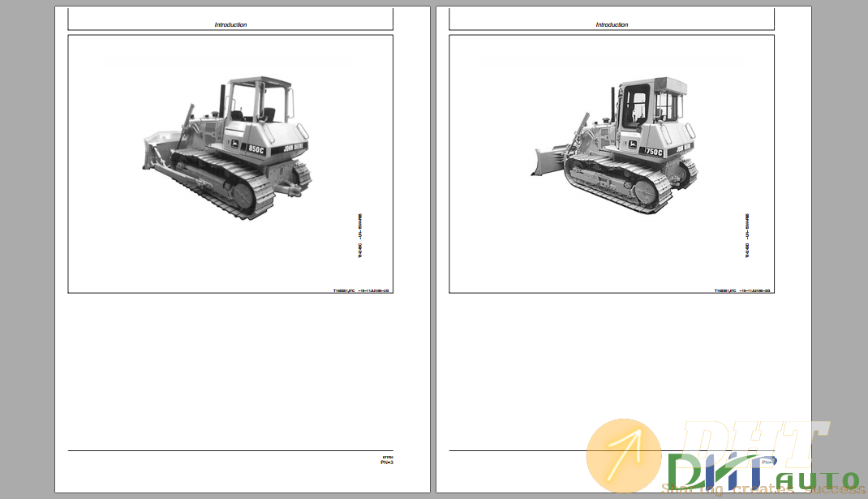
Task: Click "JOHN DEERE" lettering on the 850C
Action: click(x=294, y=148)
